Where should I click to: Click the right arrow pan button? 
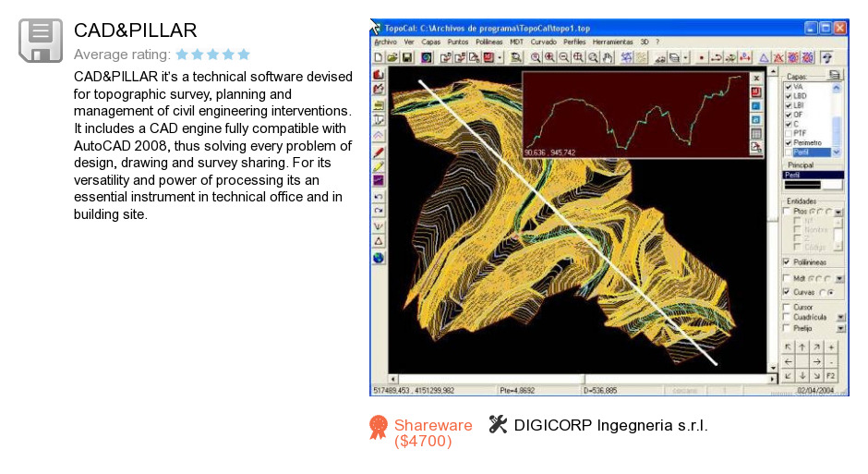[817, 361]
